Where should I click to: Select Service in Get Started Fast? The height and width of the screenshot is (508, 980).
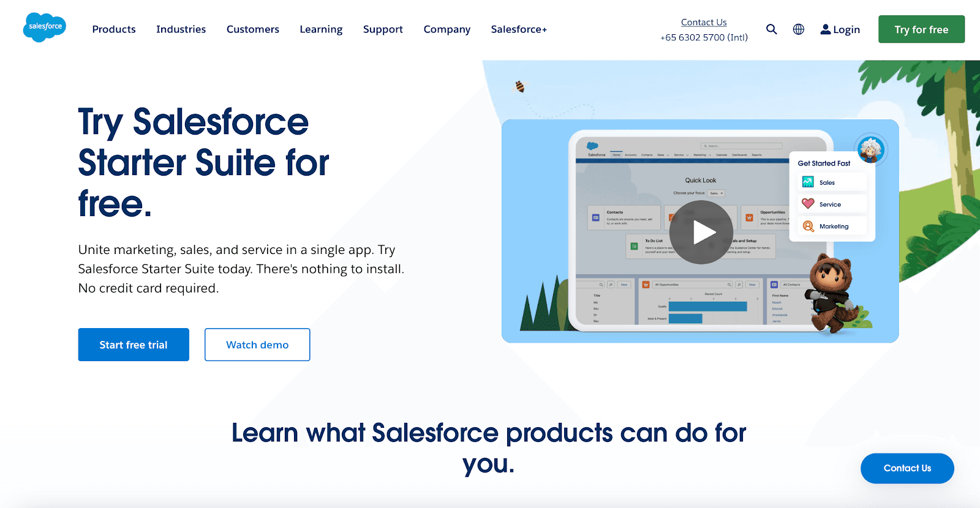pyautogui.click(x=832, y=204)
